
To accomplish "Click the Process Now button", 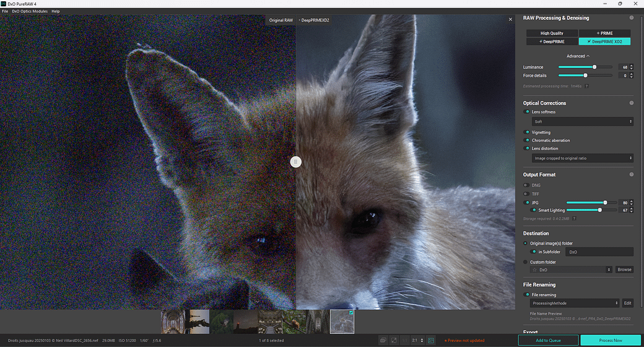I will pos(611,340).
